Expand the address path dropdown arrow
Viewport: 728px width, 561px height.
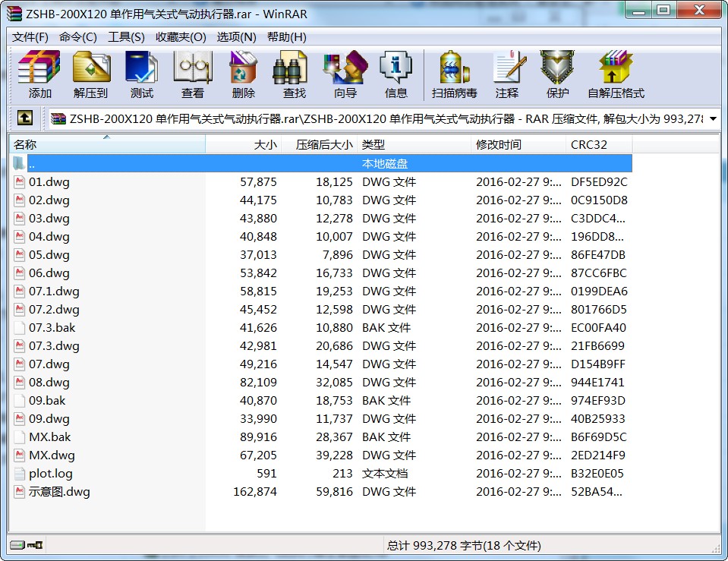click(713, 119)
